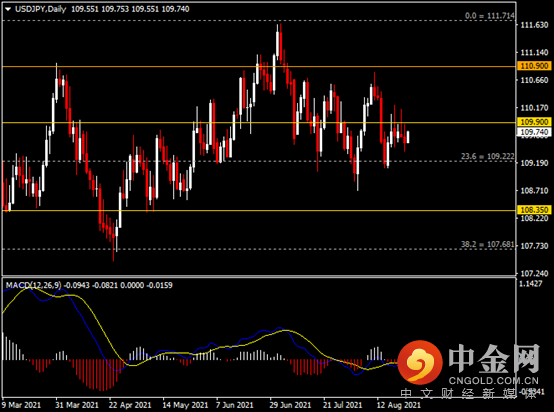Click the 0.0 = 111.714 Fibonacci label
Image resolution: width=554 pixels, height=412 pixels.
[489, 16]
